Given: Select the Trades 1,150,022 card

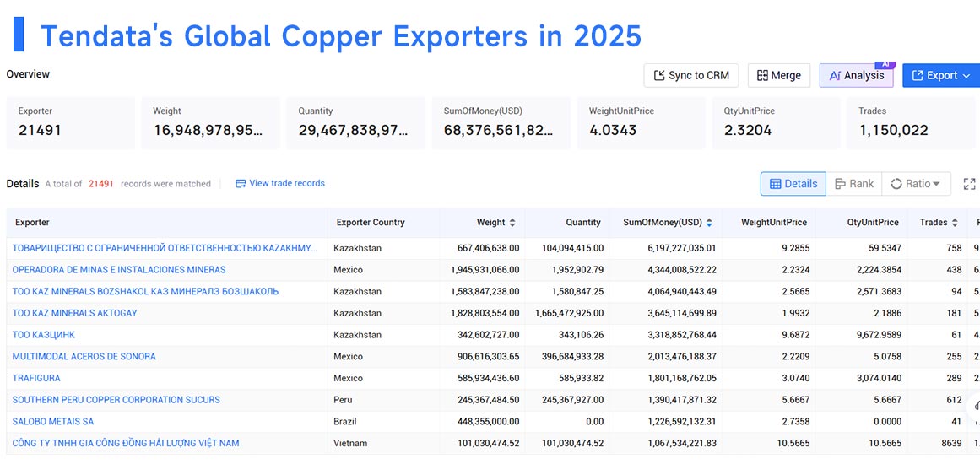Looking at the screenshot, I should pos(912,122).
